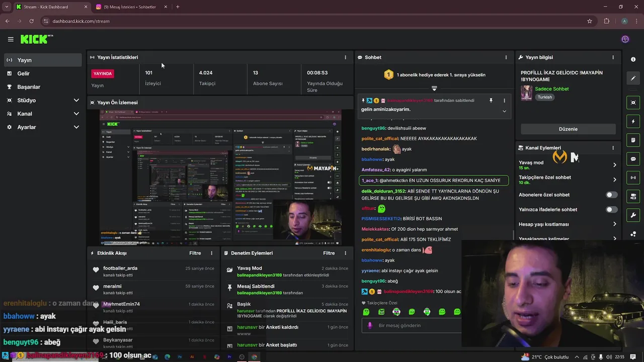The width and height of the screenshot is (644, 362).
Task: Open the Sohbet panel three-dot menu
Action: tap(506, 57)
